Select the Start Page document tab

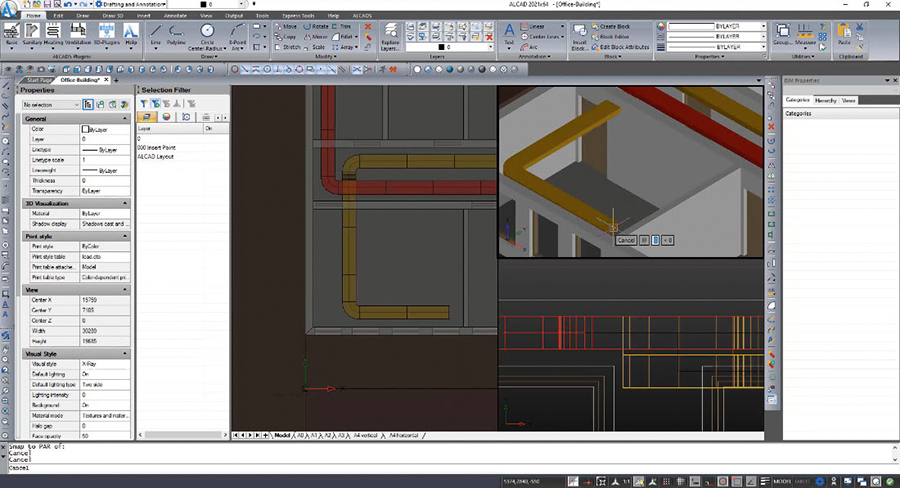pyautogui.click(x=37, y=79)
